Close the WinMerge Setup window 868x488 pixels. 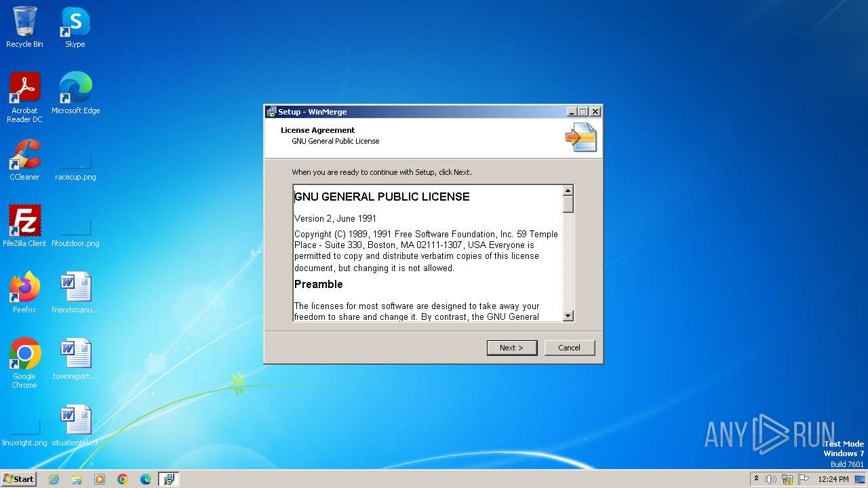(x=595, y=112)
